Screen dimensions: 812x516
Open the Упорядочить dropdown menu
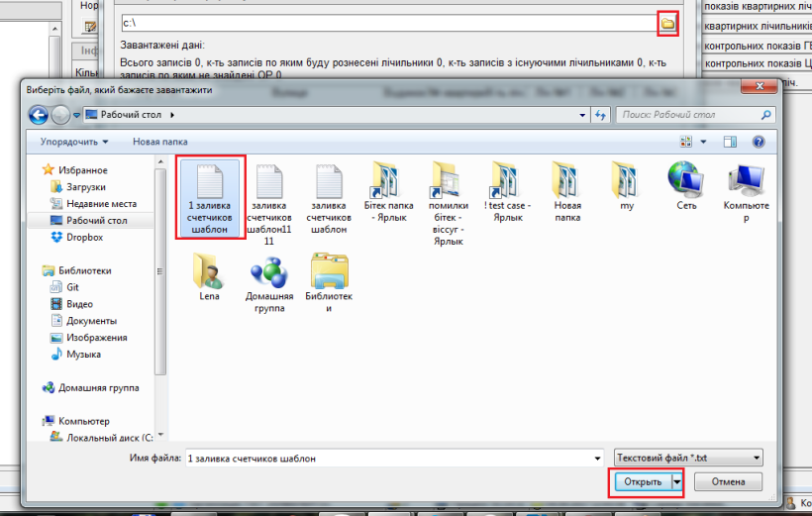pyautogui.click(x=72, y=142)
